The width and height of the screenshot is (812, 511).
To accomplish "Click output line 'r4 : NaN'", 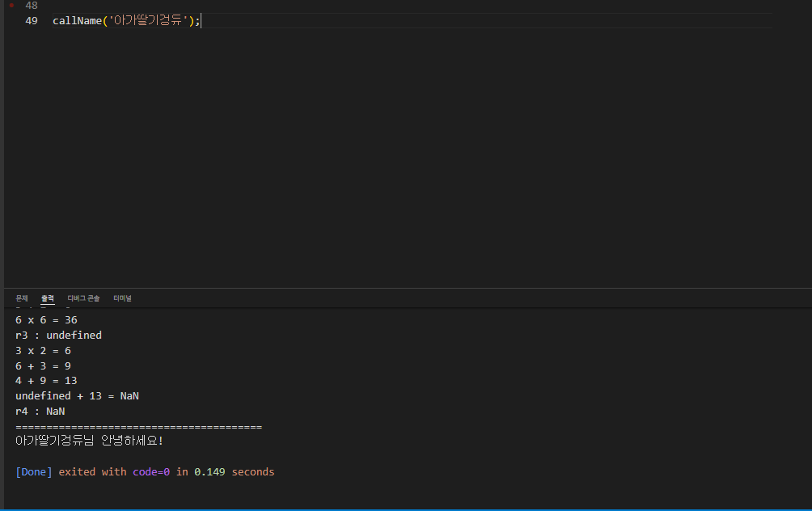I will [x=40, y=411].
